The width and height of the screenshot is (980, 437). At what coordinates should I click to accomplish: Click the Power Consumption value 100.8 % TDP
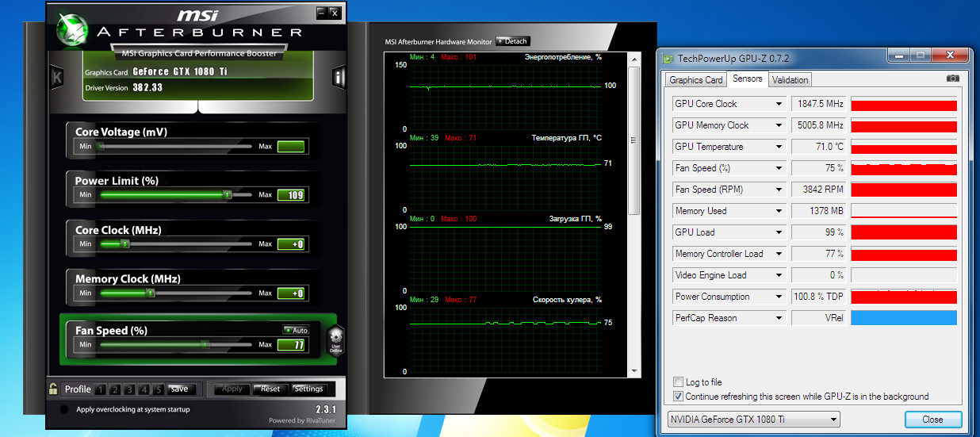(819, 297)
